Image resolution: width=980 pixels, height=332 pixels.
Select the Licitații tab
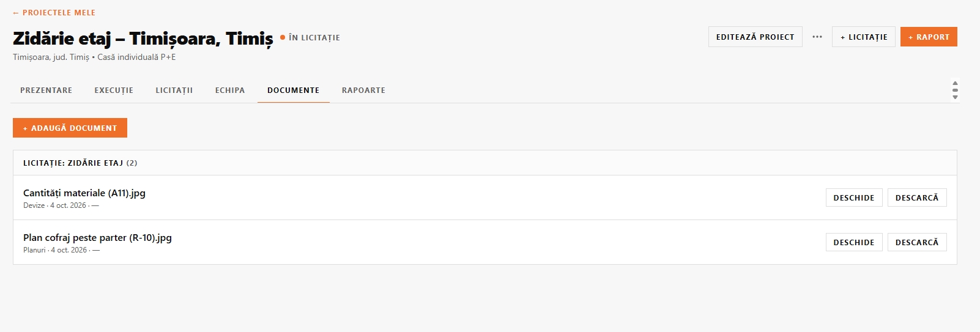click(174, 90)
